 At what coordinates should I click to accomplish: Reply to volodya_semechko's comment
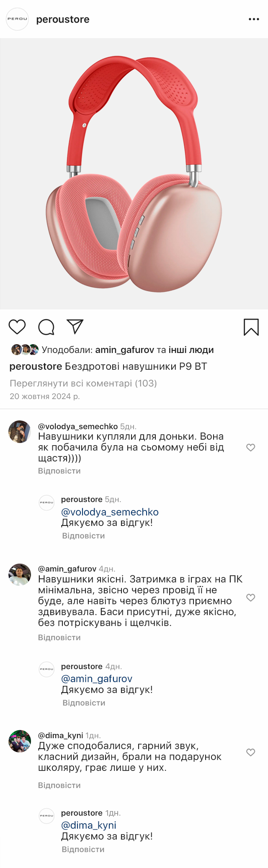59,471
